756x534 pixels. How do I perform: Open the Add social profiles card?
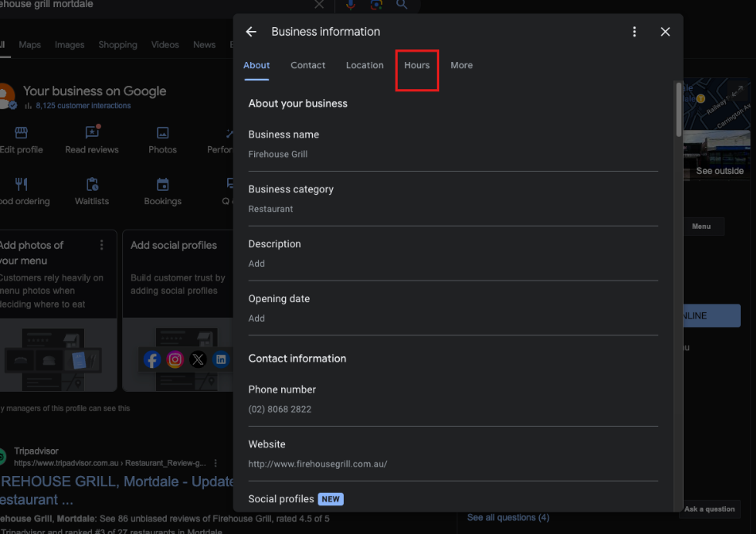[x=178, y=311]
